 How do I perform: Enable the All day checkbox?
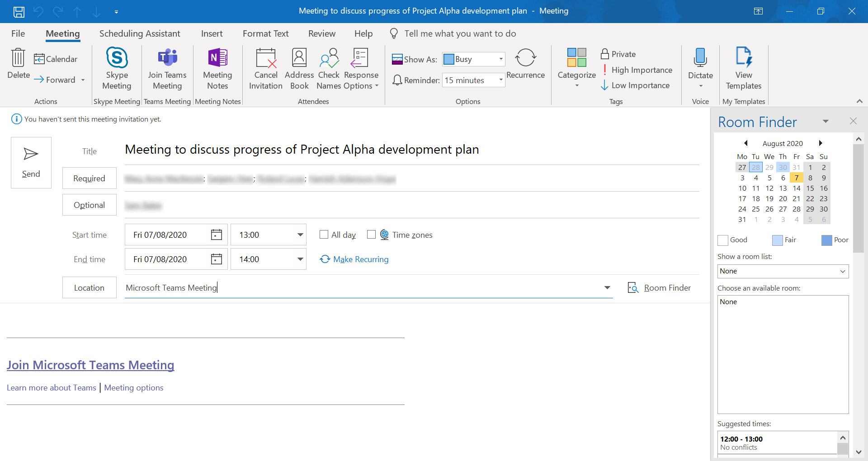click(324, 235)
